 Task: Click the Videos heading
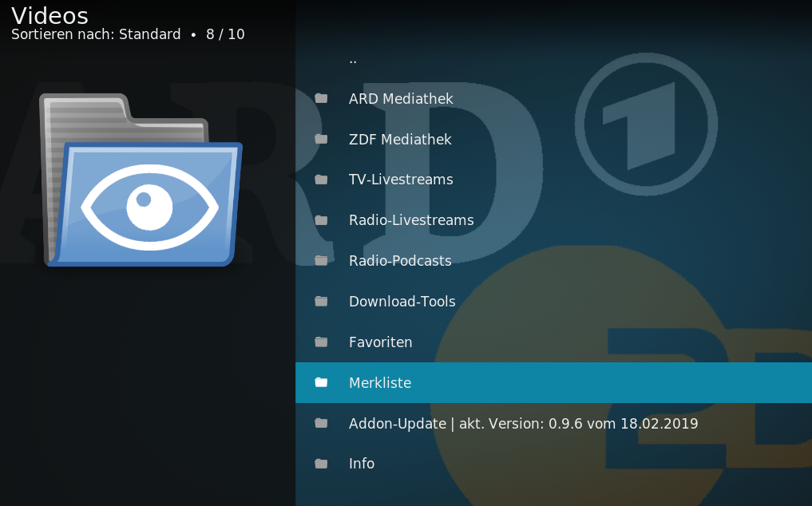pos(50,15)
